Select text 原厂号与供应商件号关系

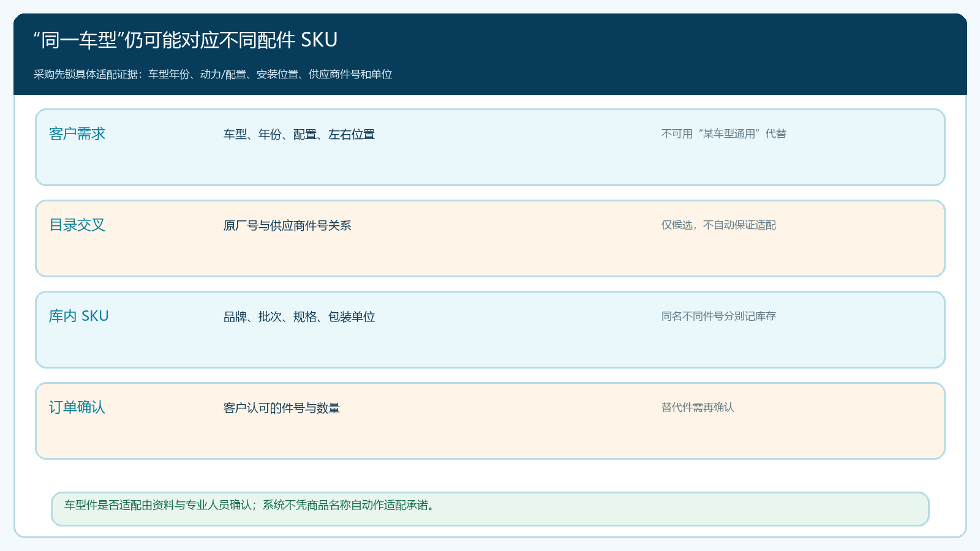click(x=287, y=225)
